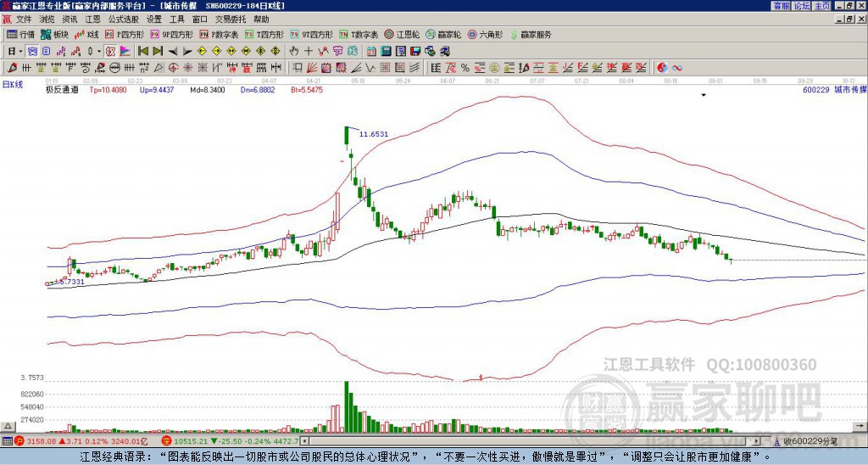This screenshot has width=868, height=465.
Task: Click the 极反通道 indicator label
Action: click(62, 89)
